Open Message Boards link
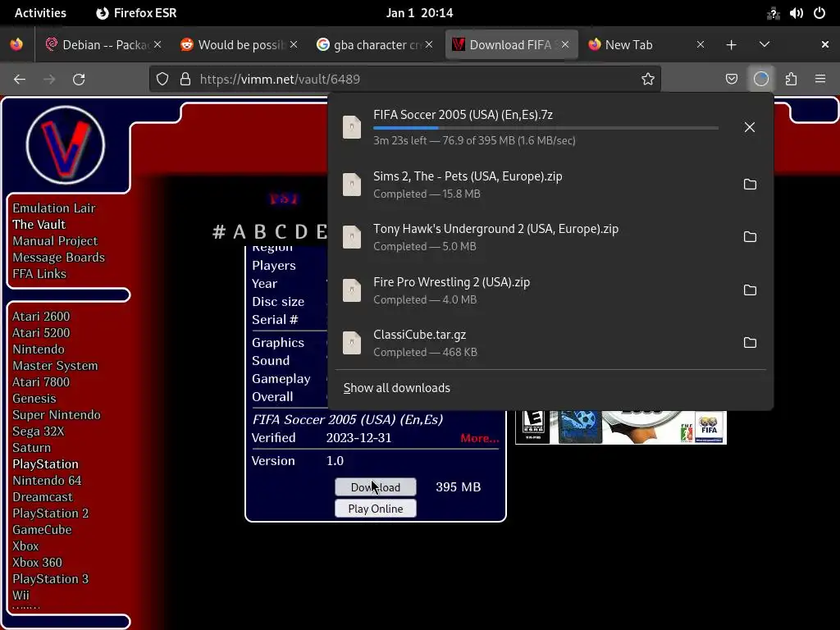Image resolution: width=840 pixels, height=630 pixels. [58, 258]
